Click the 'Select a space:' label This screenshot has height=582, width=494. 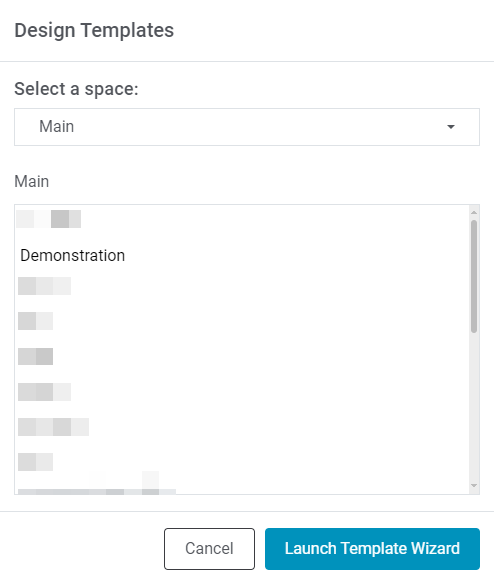[76, 89]
